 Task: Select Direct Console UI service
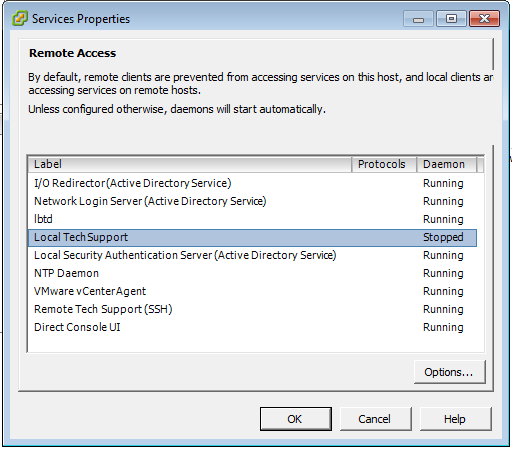click(x=252, y=327)
